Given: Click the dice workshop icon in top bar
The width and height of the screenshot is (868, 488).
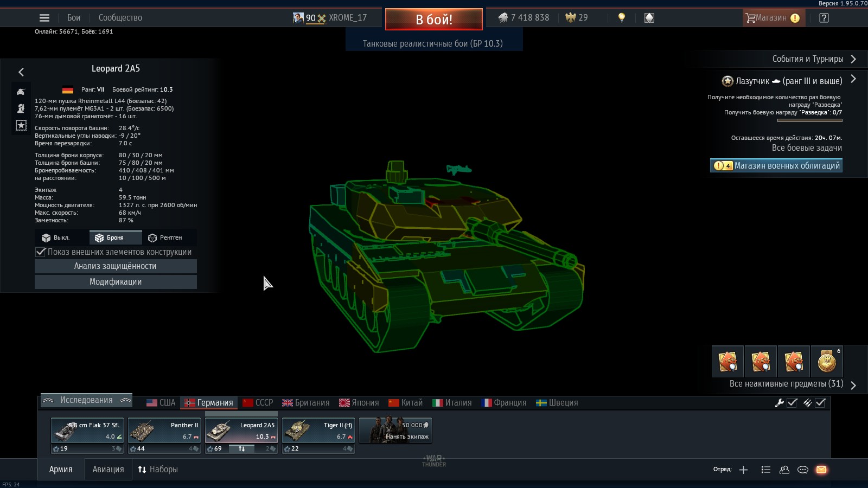Looking at the screenshot, I should coord(649,18).
